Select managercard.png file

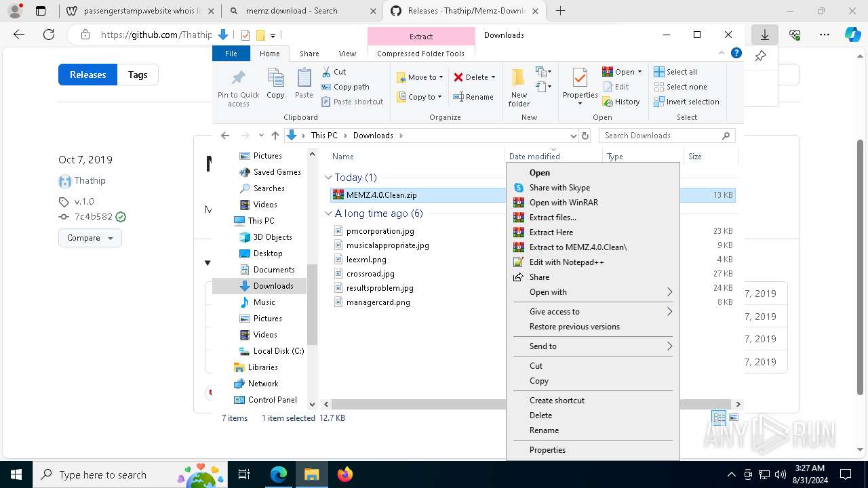click(378, 302)
